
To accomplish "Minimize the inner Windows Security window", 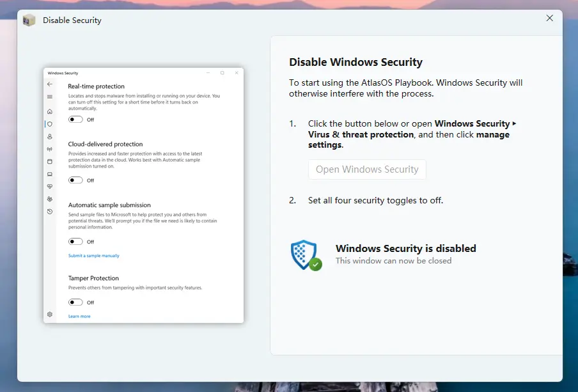I will (x=208, y=73).
